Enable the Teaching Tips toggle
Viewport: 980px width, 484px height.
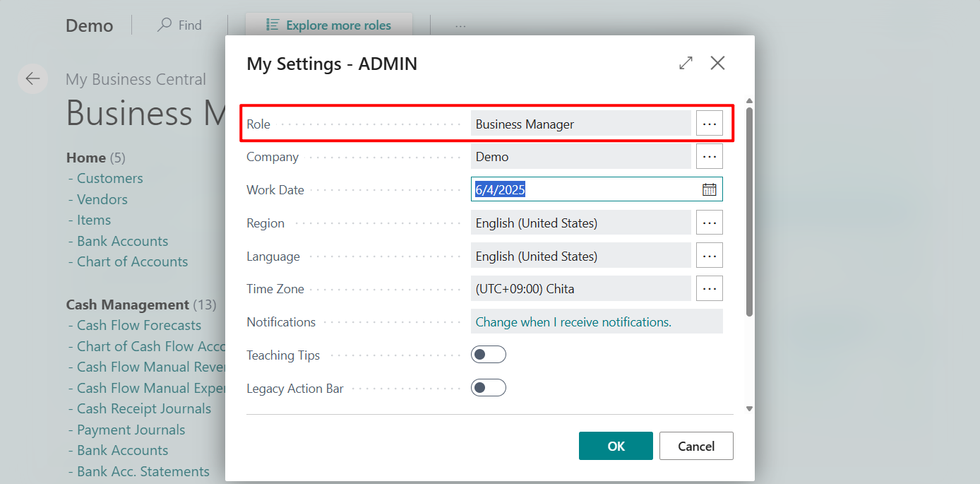coord(489,354)
